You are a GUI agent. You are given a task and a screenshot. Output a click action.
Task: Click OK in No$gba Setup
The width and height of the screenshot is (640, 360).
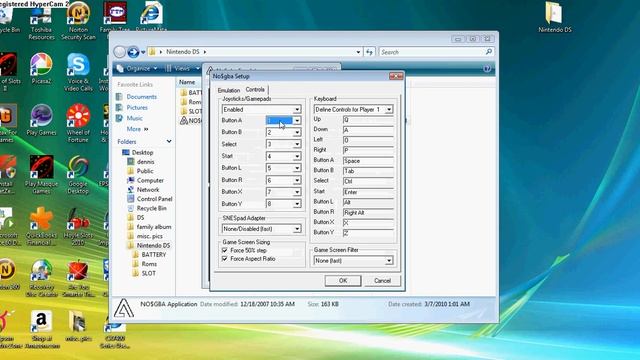[343, 280]
